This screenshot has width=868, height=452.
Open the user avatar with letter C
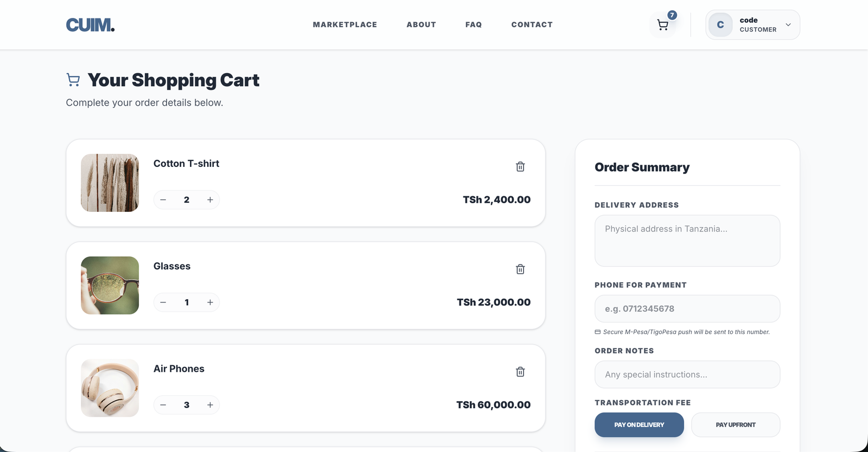point(720,25)
